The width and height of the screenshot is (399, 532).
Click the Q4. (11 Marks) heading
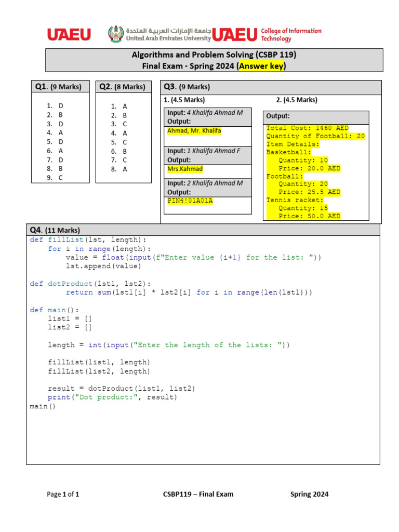55,230
